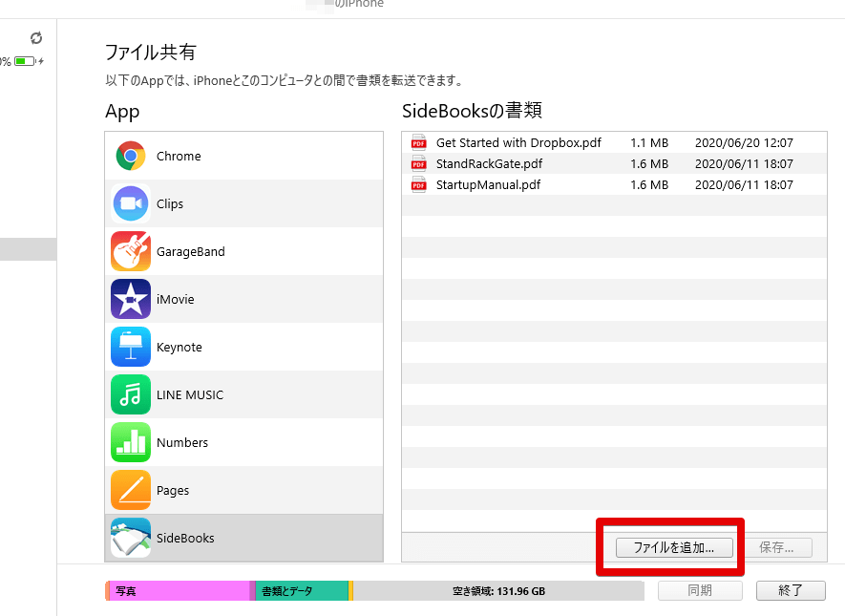Click the 終了 button

[792, 590]
